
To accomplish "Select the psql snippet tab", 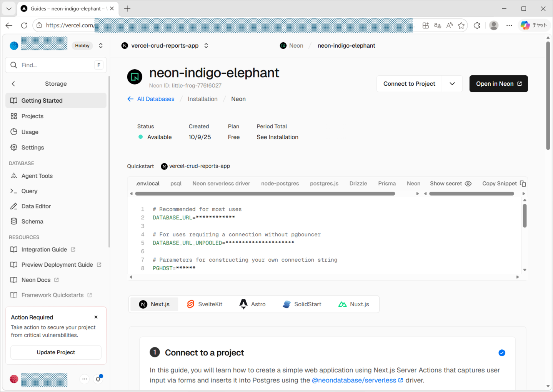I will (x=176, y=183).
